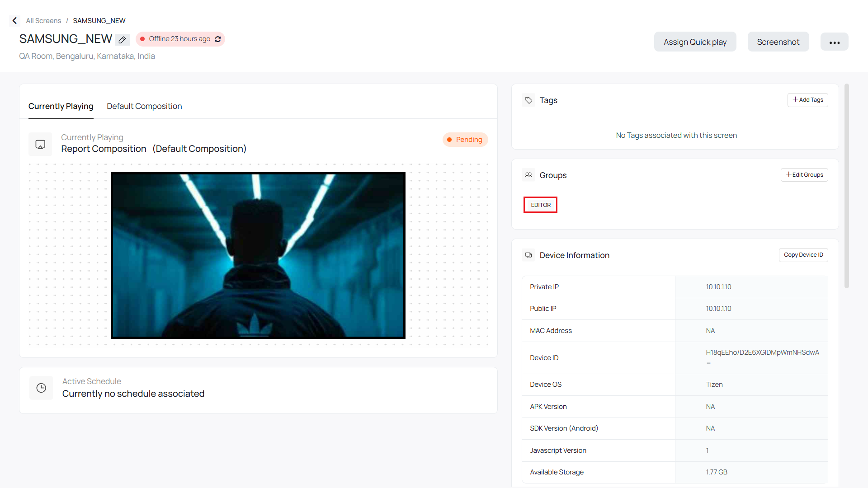
Task: Click the Groups people icon
Action: click(528, 175)
